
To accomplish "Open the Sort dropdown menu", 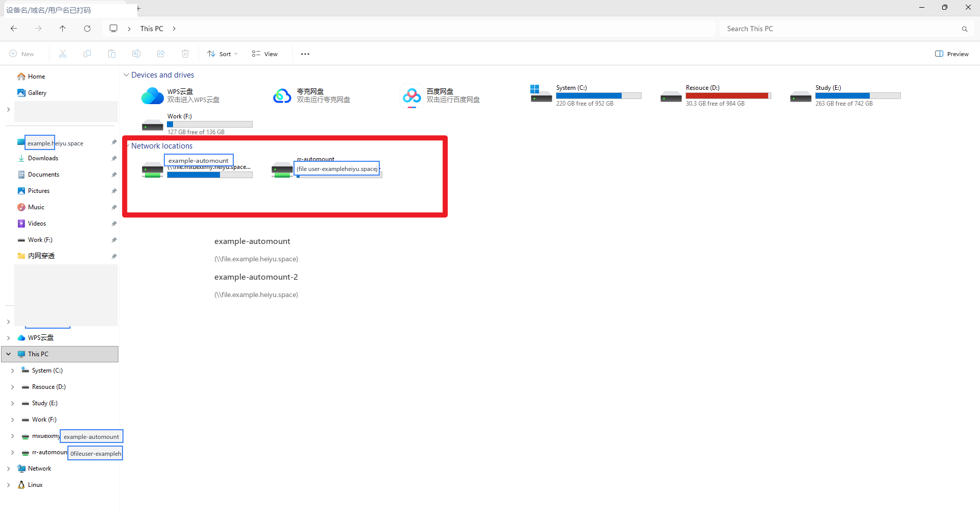I will (223, 54).
